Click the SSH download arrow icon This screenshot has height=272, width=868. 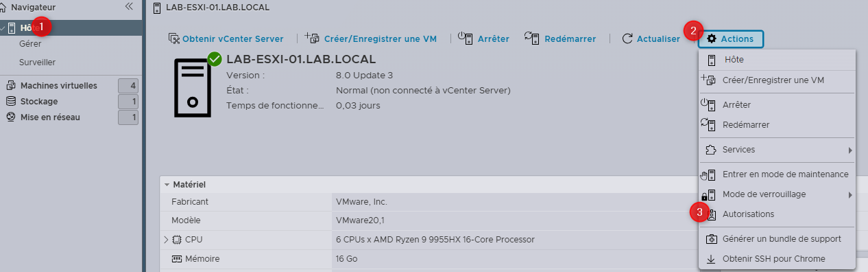711,259
